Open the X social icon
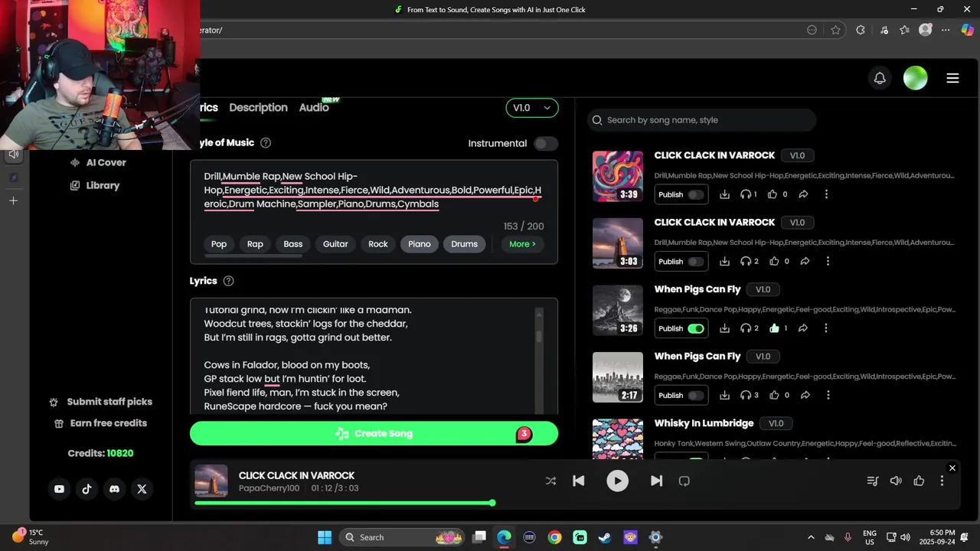The height and width of the screenshot is (551, 980). pos(142,489)
